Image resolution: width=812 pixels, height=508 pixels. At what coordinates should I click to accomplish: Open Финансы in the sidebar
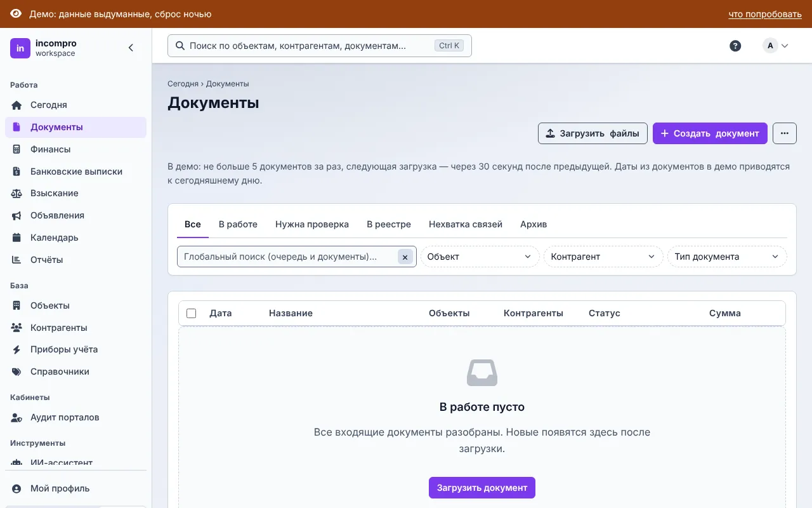click(75, 149)
